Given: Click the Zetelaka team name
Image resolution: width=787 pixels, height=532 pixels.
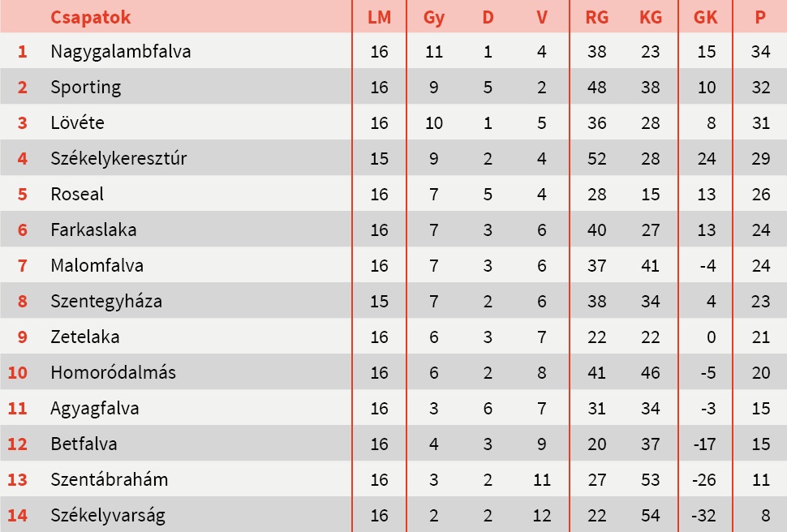Looking at the screenshot, I should (x=84, y=337).
